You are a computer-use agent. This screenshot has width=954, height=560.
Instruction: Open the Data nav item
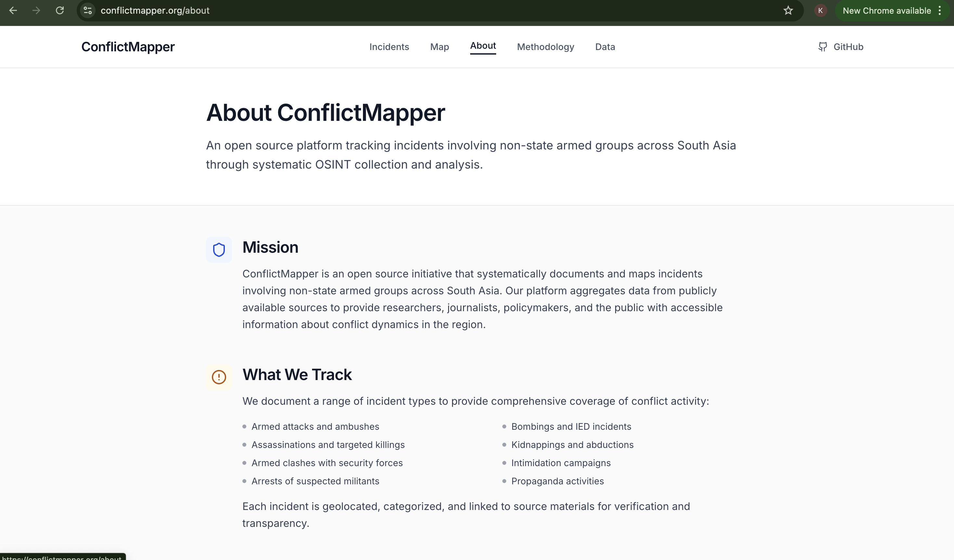pos(605,47)
